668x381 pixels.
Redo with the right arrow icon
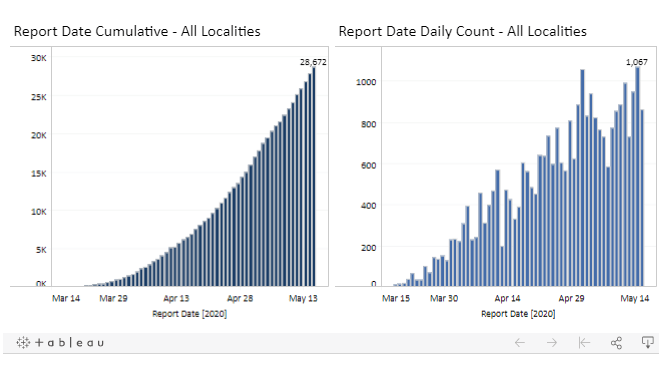[552, 343]
